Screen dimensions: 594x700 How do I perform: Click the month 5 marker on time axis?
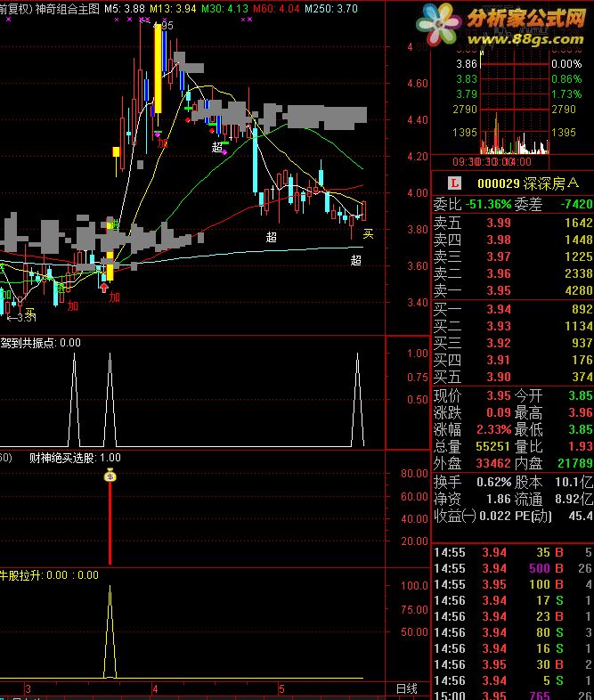click(281, 688)
